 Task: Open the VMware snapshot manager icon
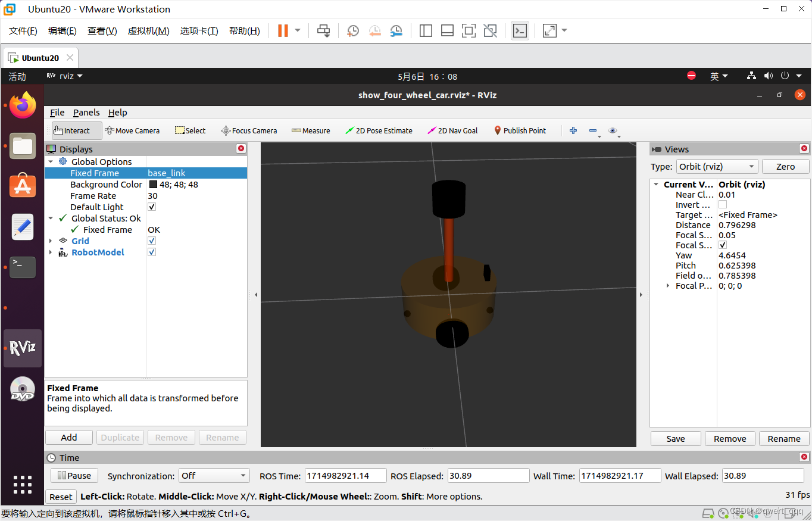tap(396, 30)
